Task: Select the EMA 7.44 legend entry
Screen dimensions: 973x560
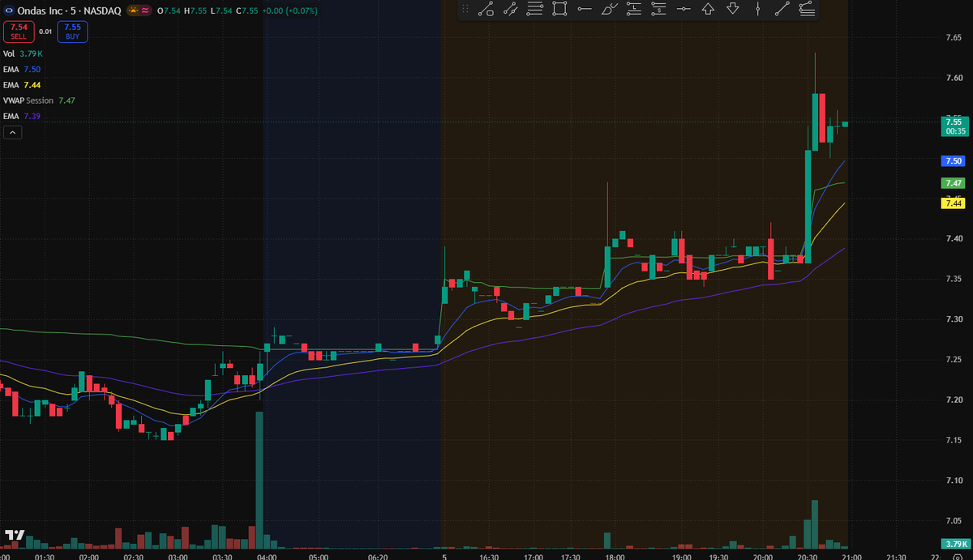Action: tap(22, 85)
